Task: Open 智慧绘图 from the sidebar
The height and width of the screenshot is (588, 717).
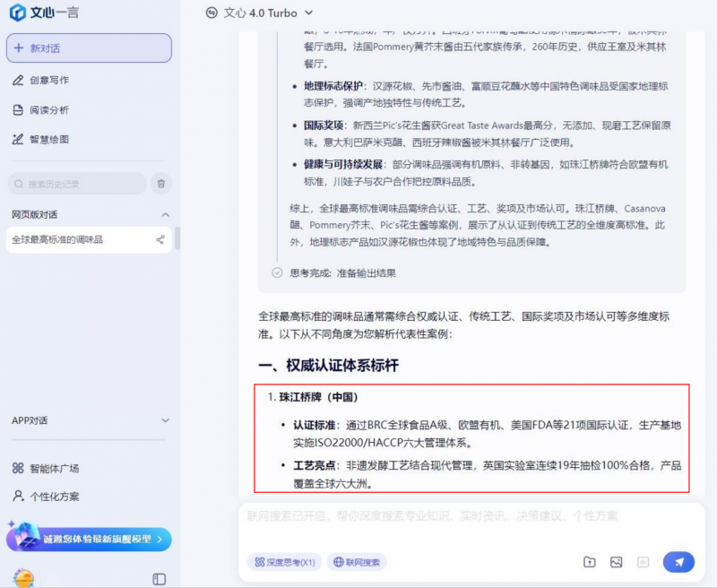Action: (40, 140)
